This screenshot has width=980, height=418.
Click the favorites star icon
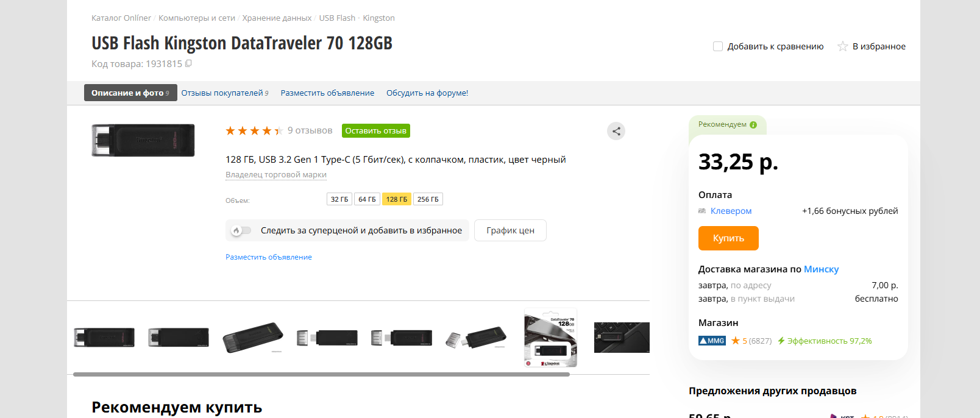pos(842,46)
